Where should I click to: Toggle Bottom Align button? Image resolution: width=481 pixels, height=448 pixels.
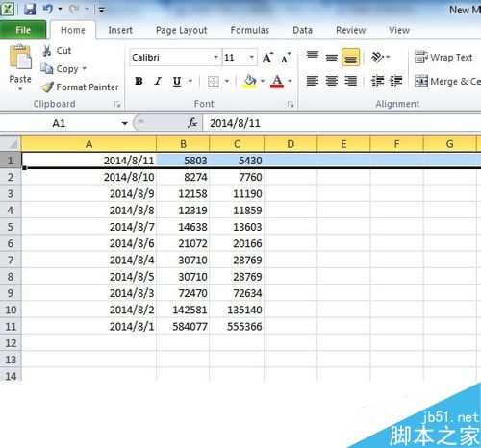pos(350,58)
